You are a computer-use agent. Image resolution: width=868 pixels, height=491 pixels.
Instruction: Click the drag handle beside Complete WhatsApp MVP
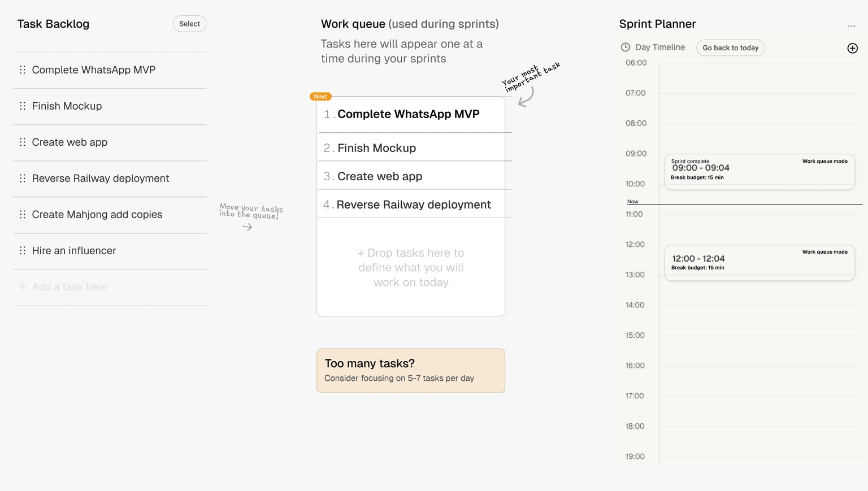pos(23,69)
